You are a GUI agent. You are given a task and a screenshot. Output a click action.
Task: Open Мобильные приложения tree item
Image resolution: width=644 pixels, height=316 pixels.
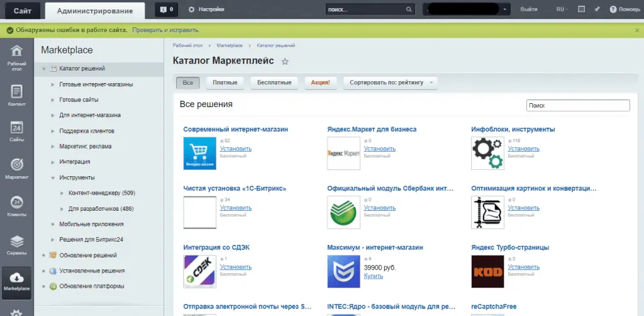(x=92, y=224)
